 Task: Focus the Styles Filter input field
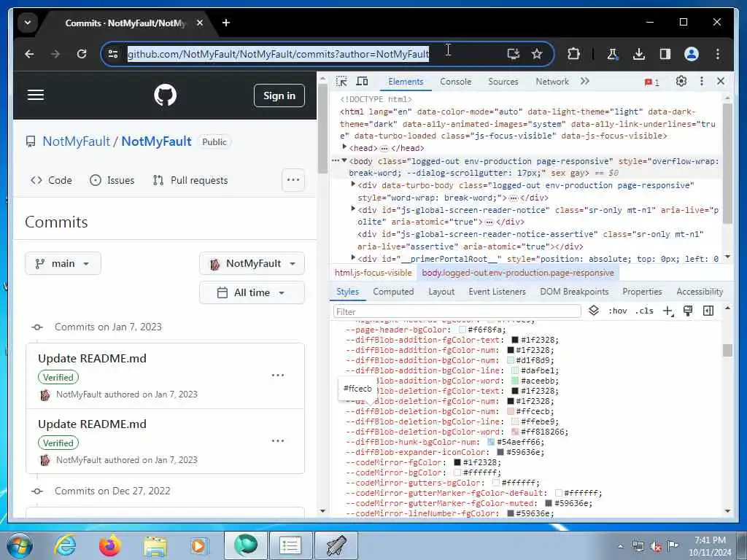[457, 311]
